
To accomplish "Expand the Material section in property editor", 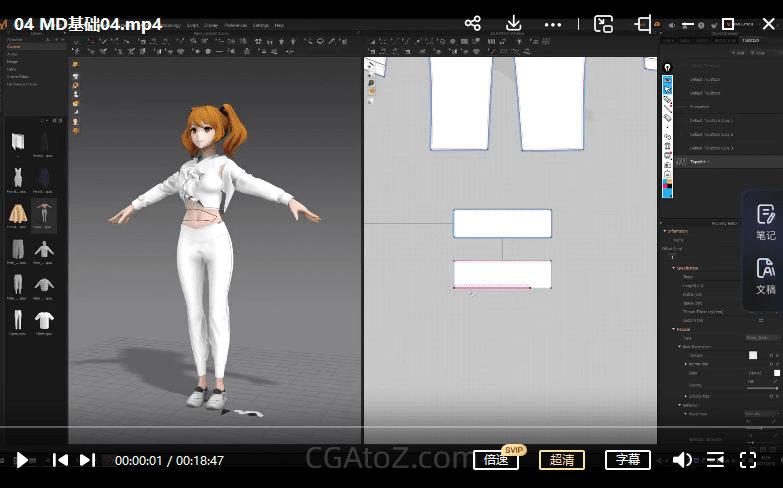I will click(683, 329).
